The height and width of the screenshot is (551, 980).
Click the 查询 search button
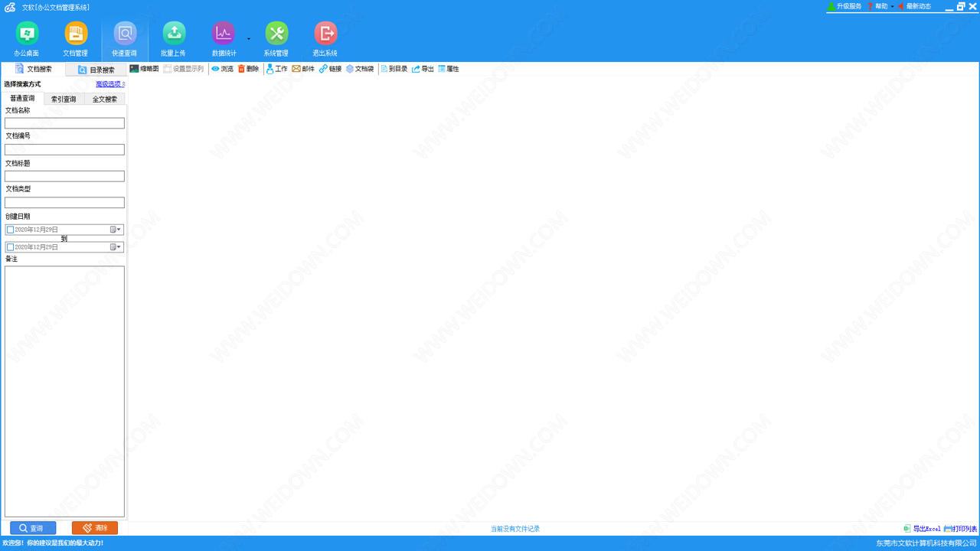pos(33,528)
